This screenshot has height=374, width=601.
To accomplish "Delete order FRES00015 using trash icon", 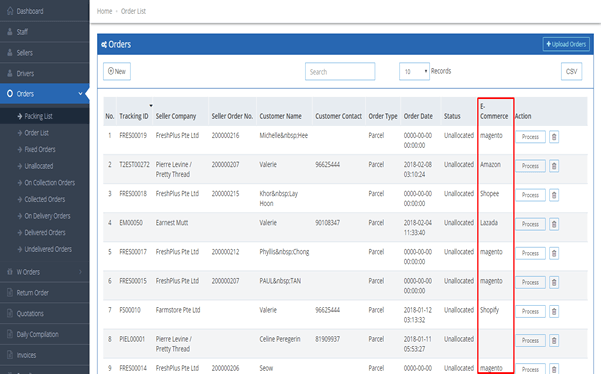I will (x=554, y=282).
